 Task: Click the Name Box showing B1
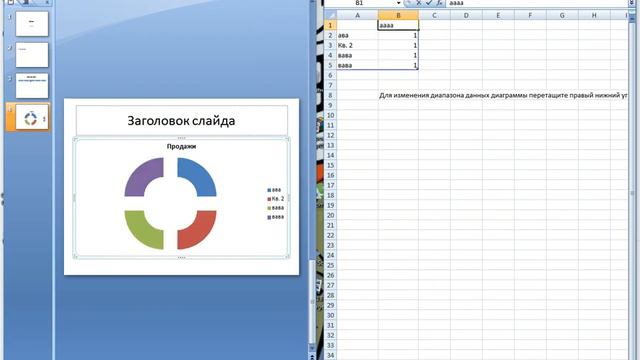(359, 3)
